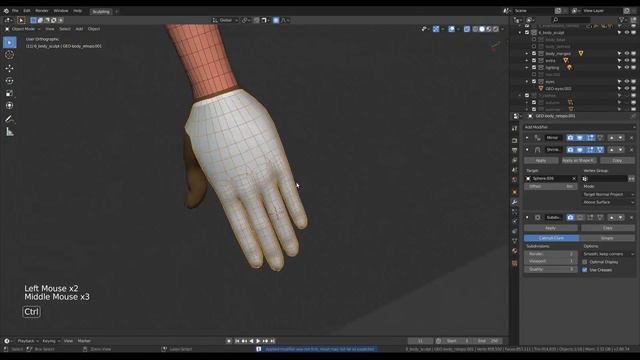Hide the extra collection with eye icon

[x=627, y=60]
